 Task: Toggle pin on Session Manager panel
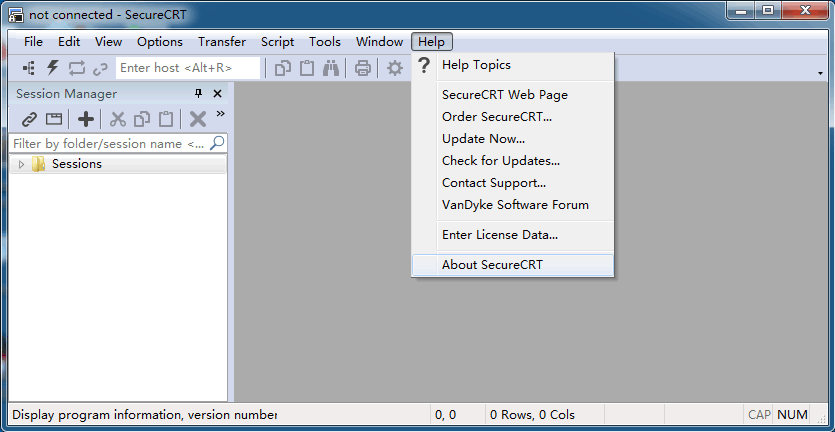tap(199, 94)
